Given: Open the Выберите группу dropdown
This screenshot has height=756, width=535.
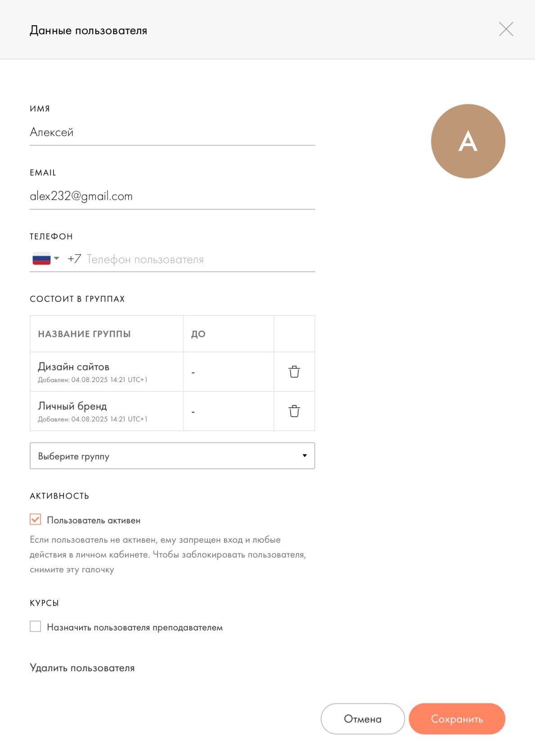Looking at the screenshot, I should (x=172, y=456).
